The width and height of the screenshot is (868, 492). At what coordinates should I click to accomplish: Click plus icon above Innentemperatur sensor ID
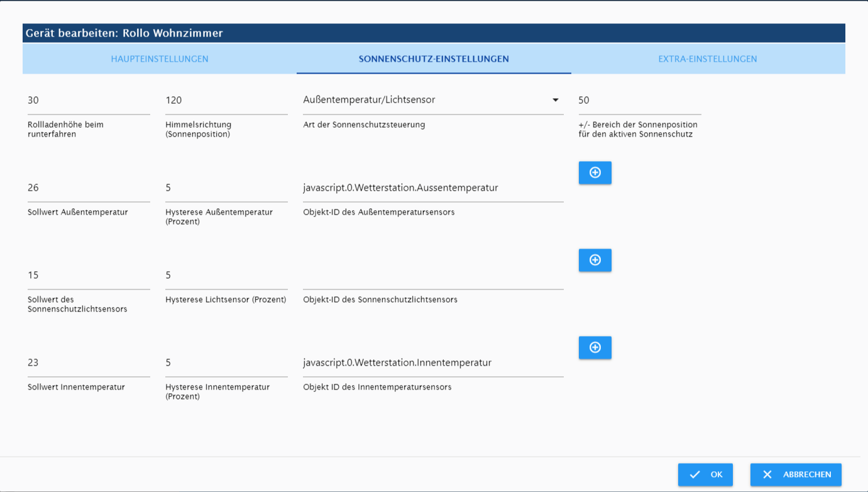[595, 347]
